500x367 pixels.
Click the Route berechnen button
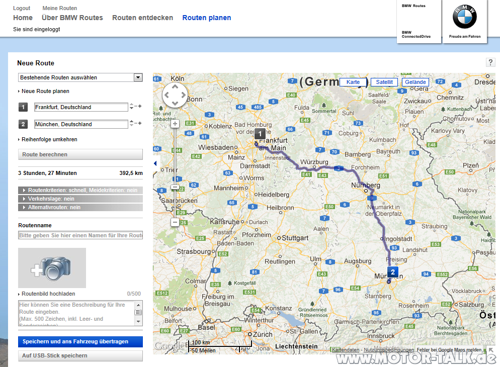[80, 154]
